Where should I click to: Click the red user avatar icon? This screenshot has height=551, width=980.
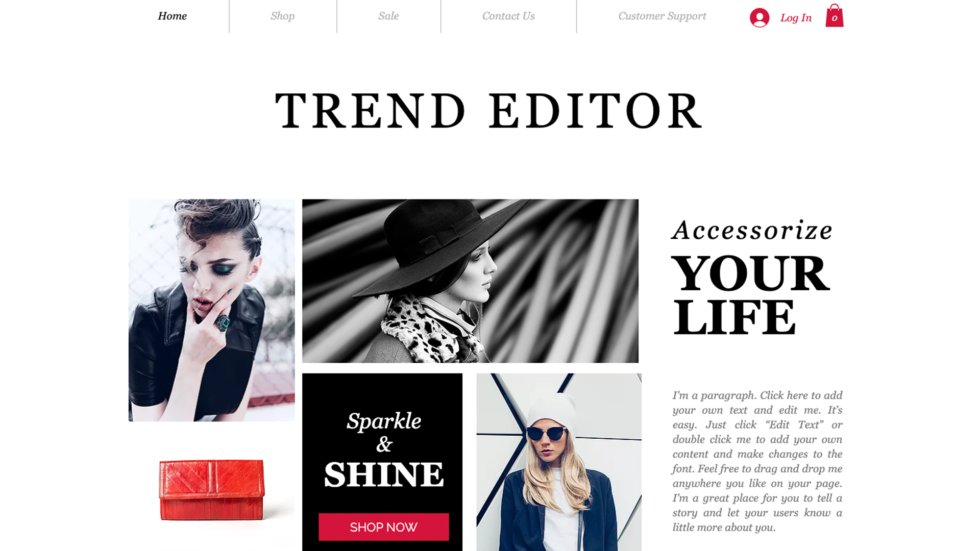click(759, 18)
